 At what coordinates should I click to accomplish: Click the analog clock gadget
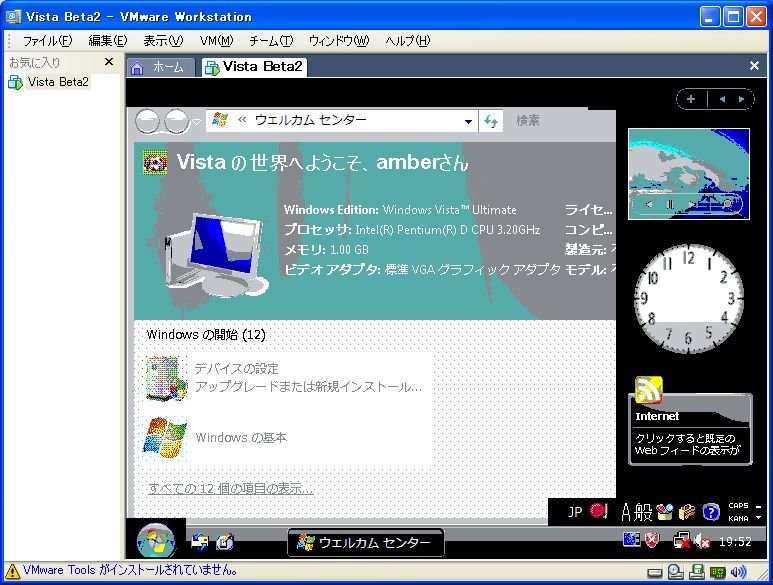coord(689,299)
